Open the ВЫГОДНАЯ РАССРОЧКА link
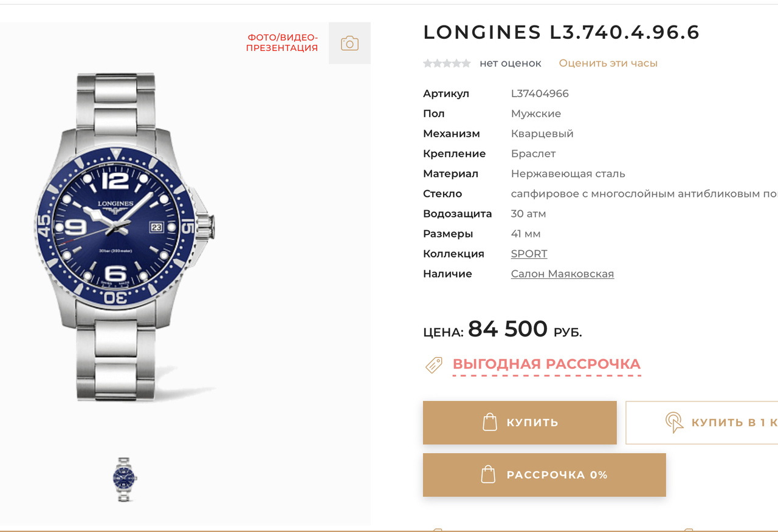 546,364
